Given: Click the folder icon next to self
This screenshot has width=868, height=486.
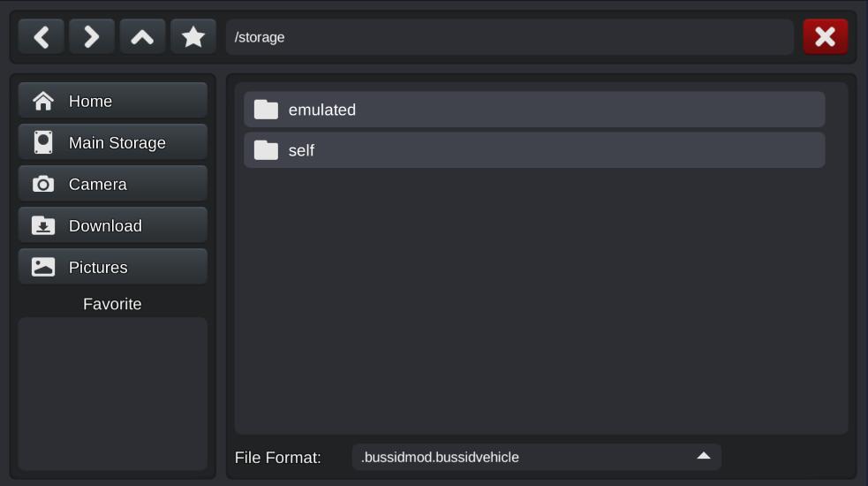Looking at the screenshot, I should click(x=266, y=150).
